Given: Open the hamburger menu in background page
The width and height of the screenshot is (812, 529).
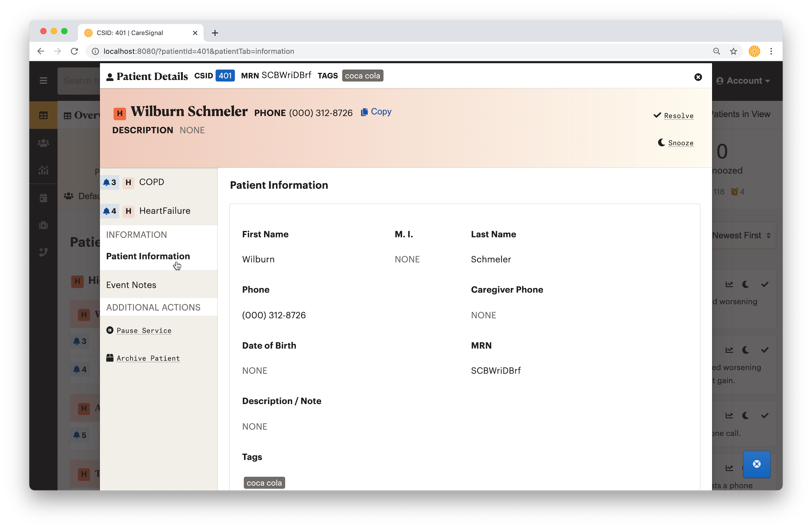Looking at the screenshot, I should coord(43,80).
